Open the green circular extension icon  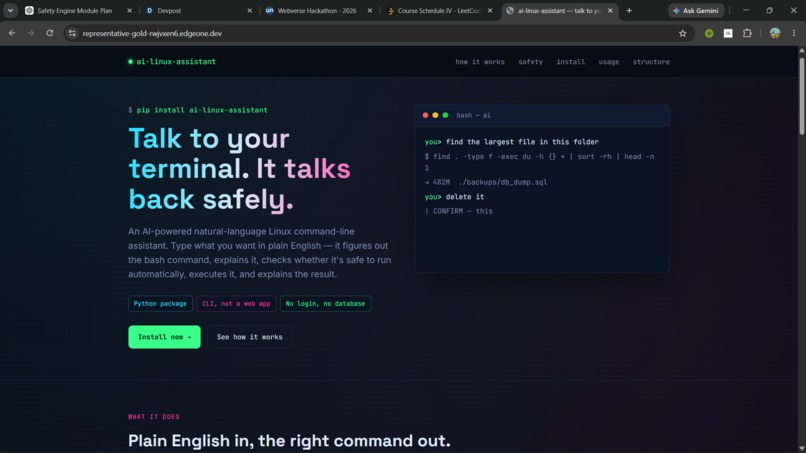coord(709,33)
